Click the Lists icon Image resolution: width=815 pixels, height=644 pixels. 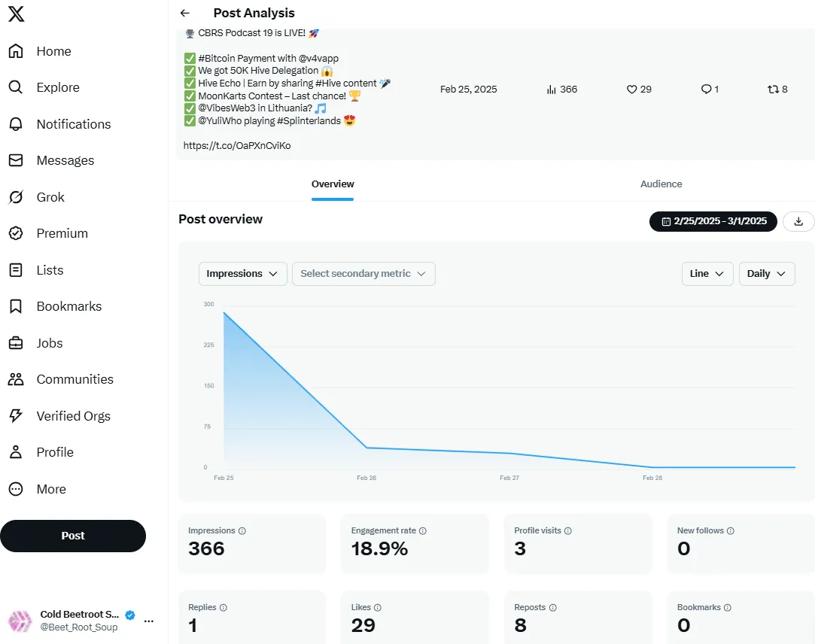click(x=16, y=270)
